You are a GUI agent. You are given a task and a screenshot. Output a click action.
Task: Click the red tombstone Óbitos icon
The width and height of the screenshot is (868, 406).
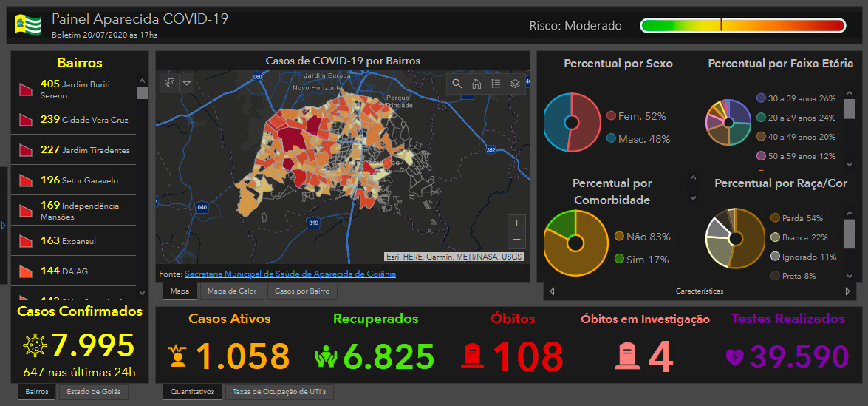[474, 356]
